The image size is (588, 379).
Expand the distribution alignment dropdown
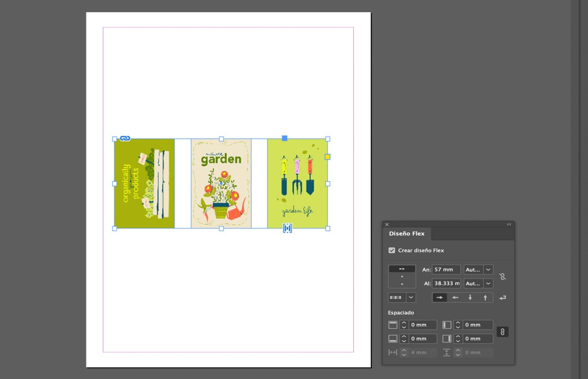(411, 297)
